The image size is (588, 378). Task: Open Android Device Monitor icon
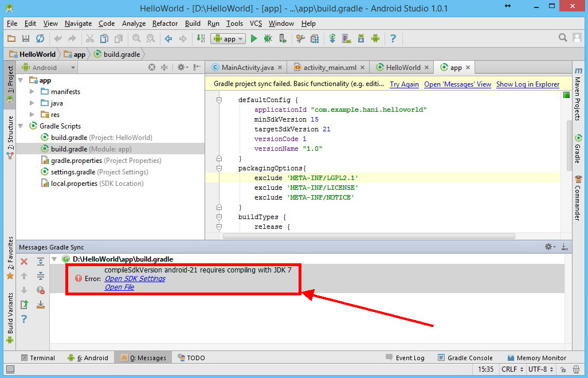tap(375, 38)
